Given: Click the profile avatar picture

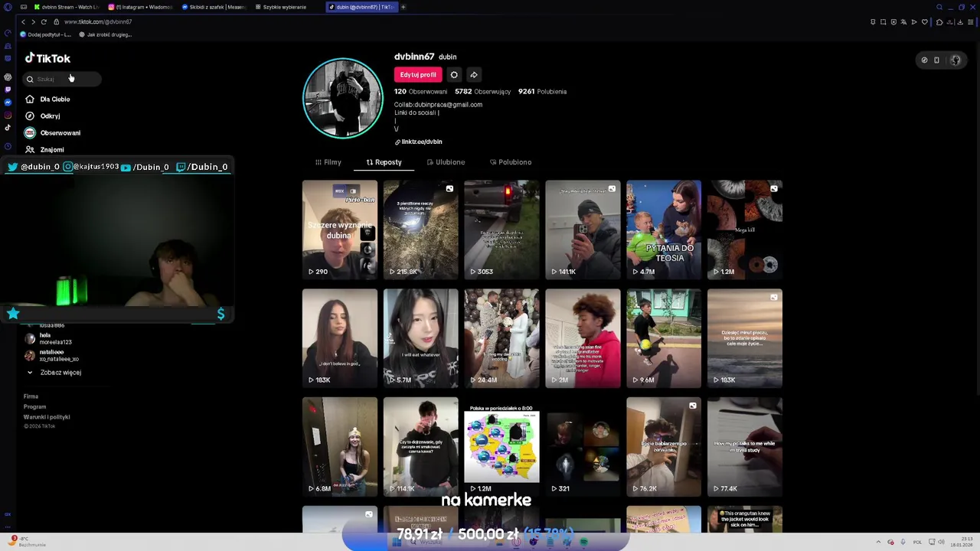Looking at the screenshot, I should [x=343, y=98].
